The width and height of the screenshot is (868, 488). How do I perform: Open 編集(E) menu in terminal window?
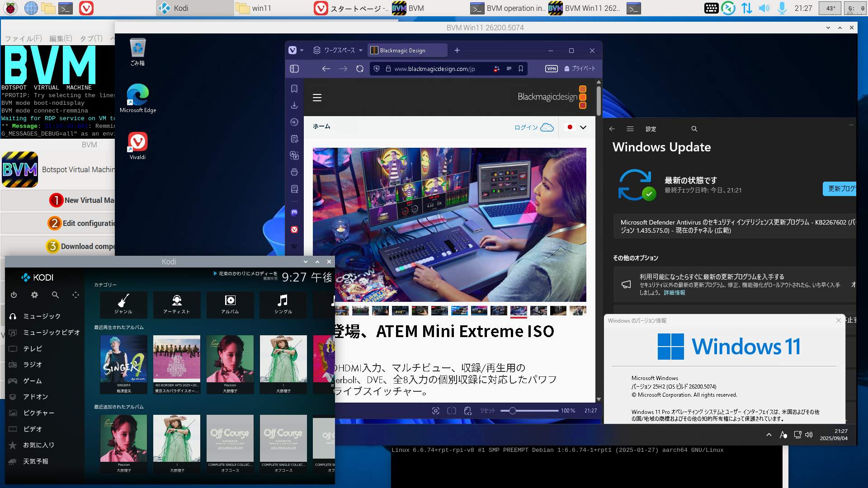61,38
